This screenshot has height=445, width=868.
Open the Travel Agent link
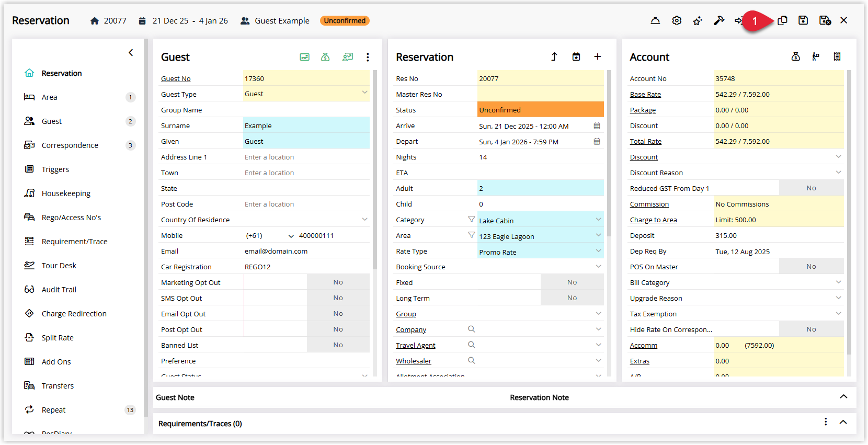416,346
